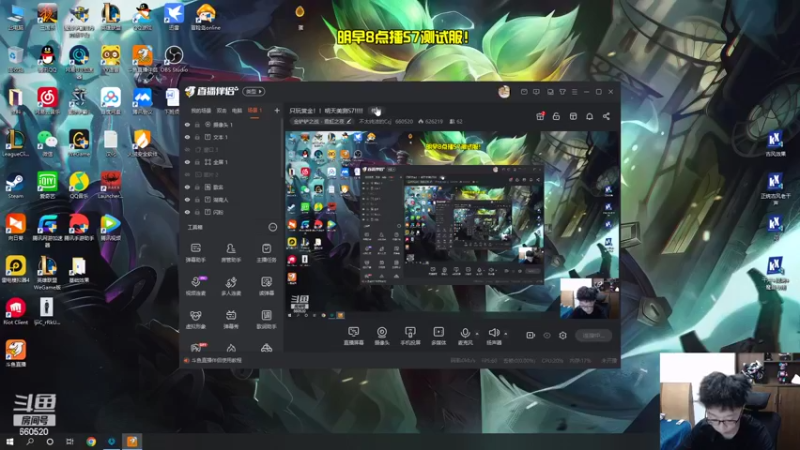
Task: Toggle the lock on 摄像头 1 source
Action: [197, 124]
